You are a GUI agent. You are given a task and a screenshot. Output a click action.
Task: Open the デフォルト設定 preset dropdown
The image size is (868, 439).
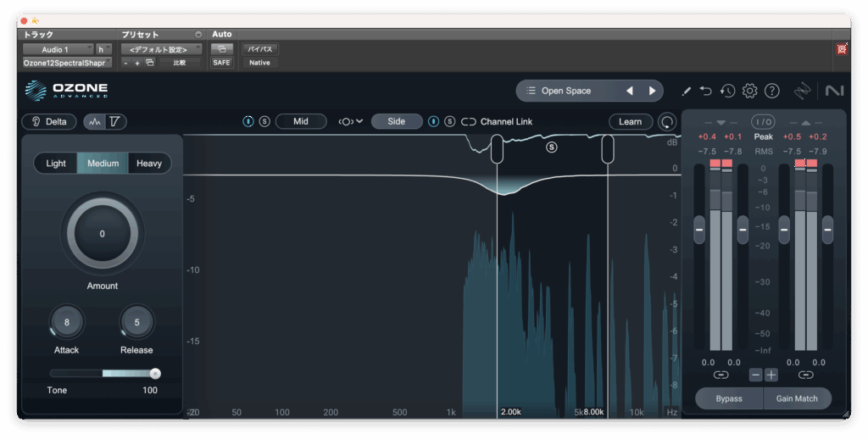point(161,49)
